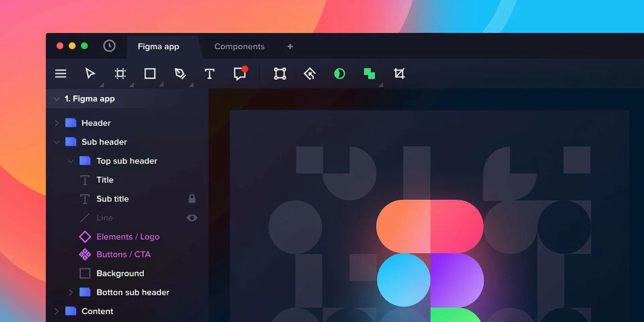Select the Frame tool
The width and height of the screenshot is (644, 322).
(120, 73)
